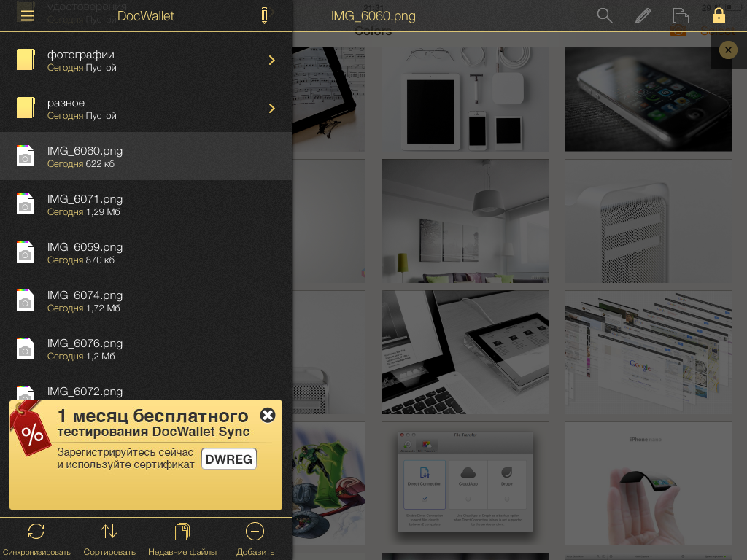Screen dimensions: 747x560
Task: Open the sheet music tablet thumbnail
Action: tap(329, 99)
